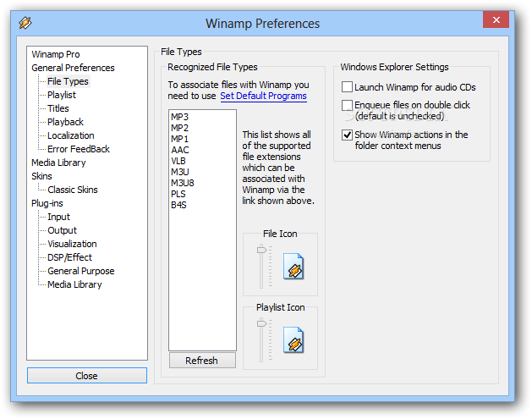The width and height of the screenshot is (532, 419).
Task: Click the Winamp logo icon in title bar
Action: click(x=25, y=23)
